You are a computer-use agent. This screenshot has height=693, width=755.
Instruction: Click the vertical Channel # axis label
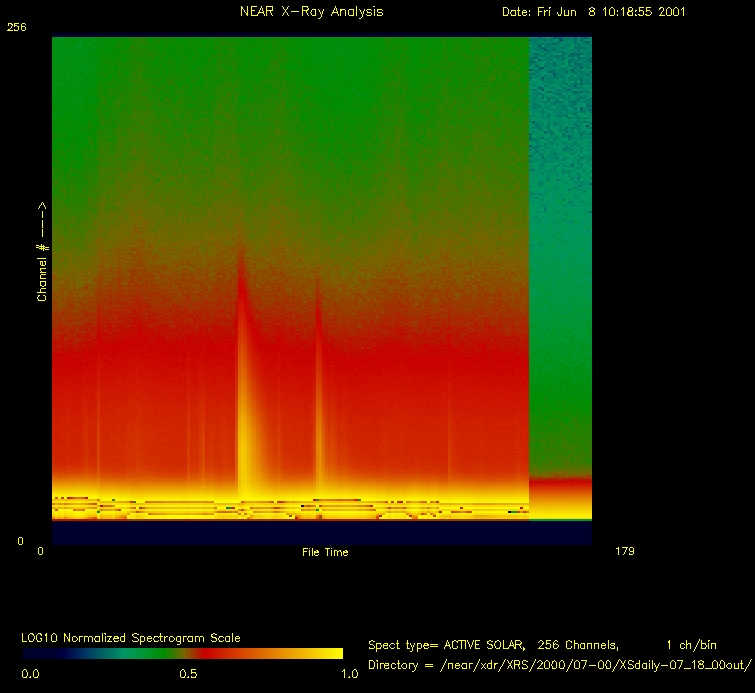(x=42, y=251)
